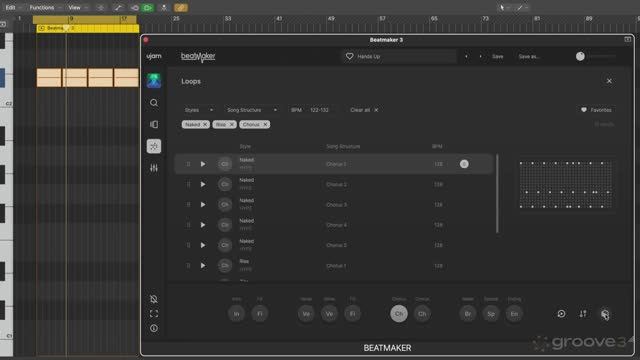
Task: Expand the Styles filter dropdown
Action: [199, 110]
